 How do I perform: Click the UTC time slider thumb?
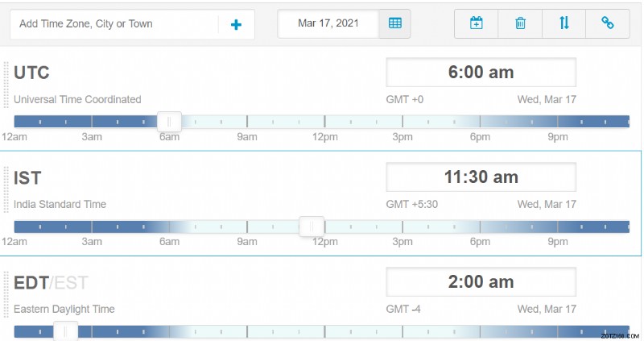click(x=169, y=122)
